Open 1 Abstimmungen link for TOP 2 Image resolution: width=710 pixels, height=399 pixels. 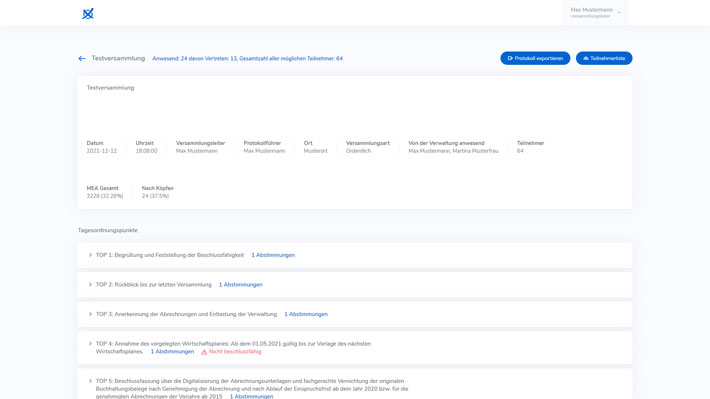240,285
